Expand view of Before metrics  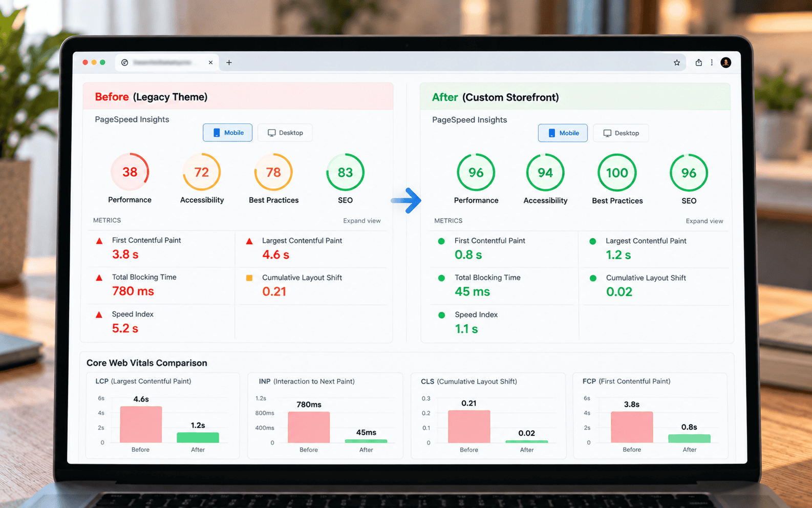click(362, 221)
